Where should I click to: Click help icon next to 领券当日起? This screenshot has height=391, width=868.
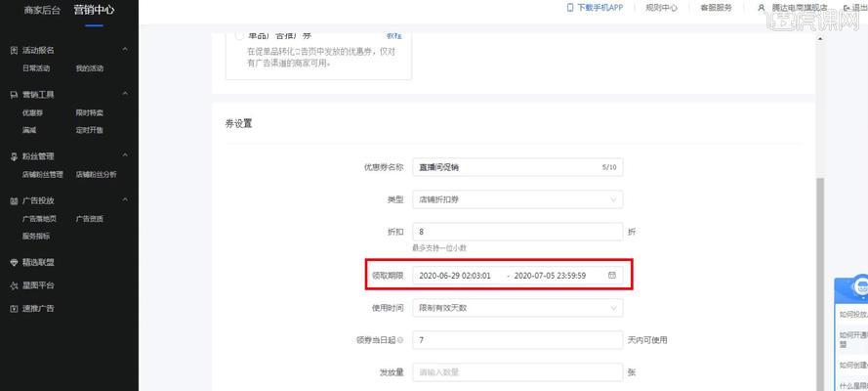click(400, 340)
